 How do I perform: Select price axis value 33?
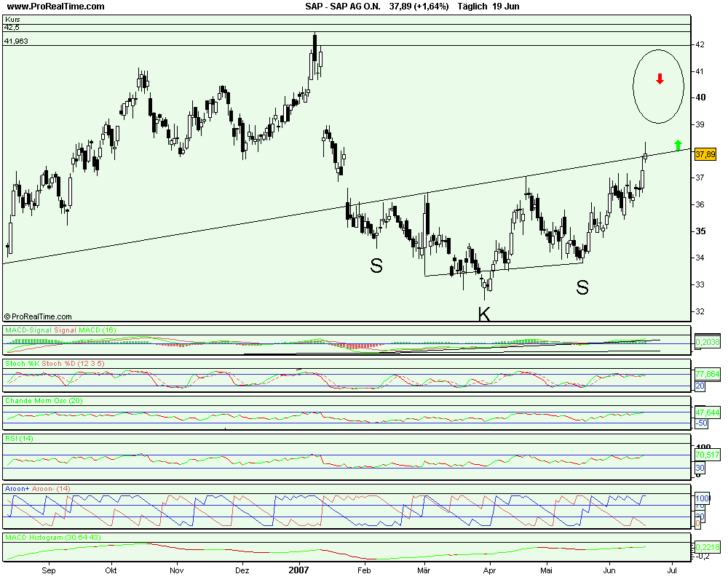(x=700, y=284)
